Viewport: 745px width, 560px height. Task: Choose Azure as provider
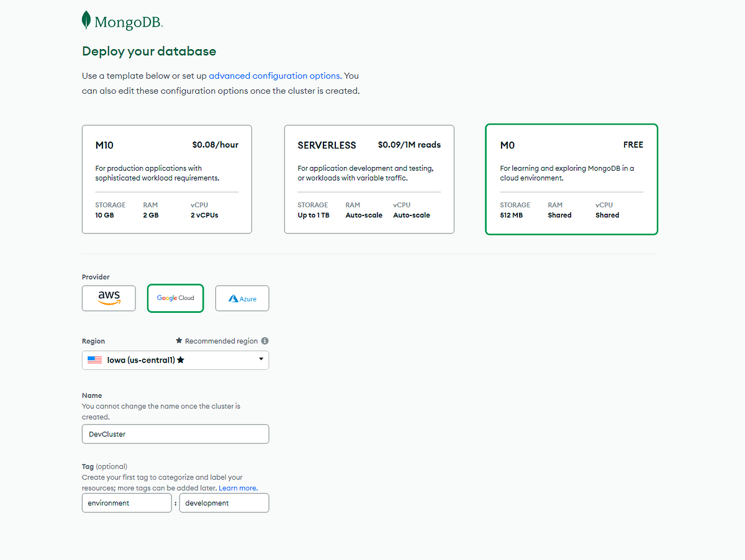[x=242, y=298]
